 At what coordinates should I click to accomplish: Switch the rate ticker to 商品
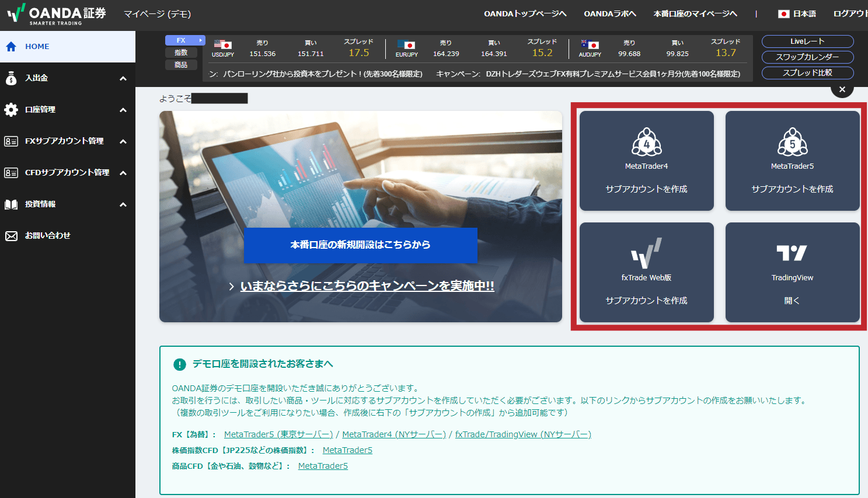click(181, 64)
